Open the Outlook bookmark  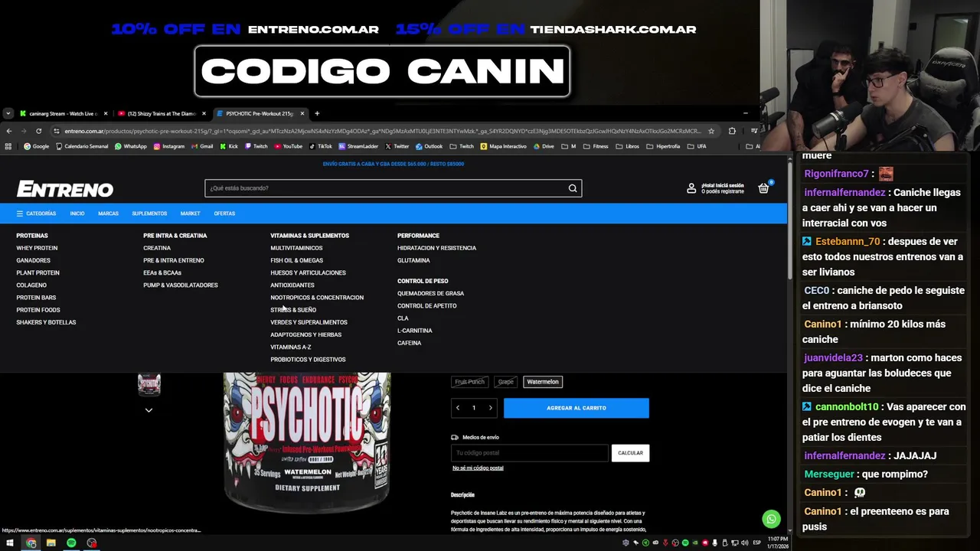pos(430,146)
